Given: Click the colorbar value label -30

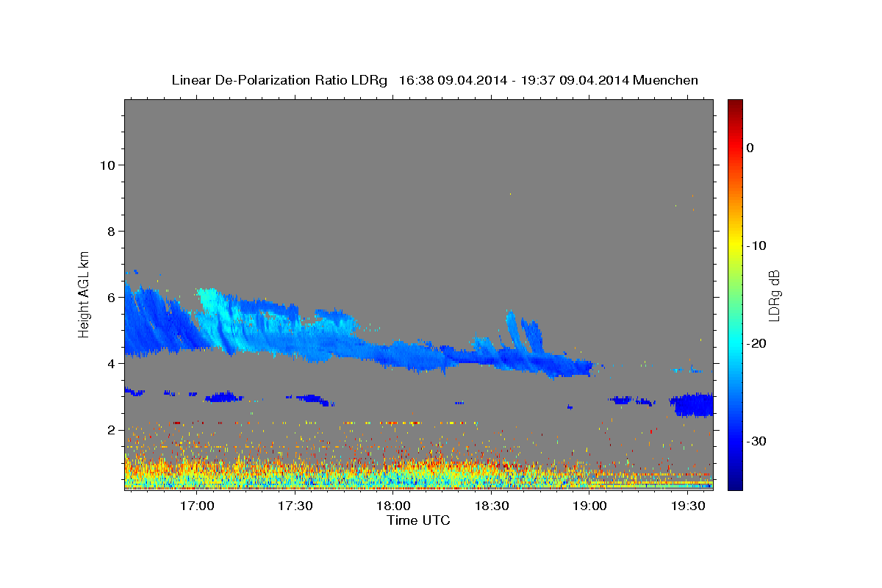Looking at the screenshot, I should click(757, 441).
